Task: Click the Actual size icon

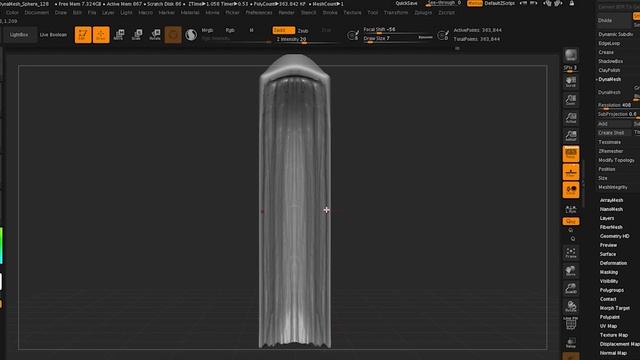Action: pos(571,118)
